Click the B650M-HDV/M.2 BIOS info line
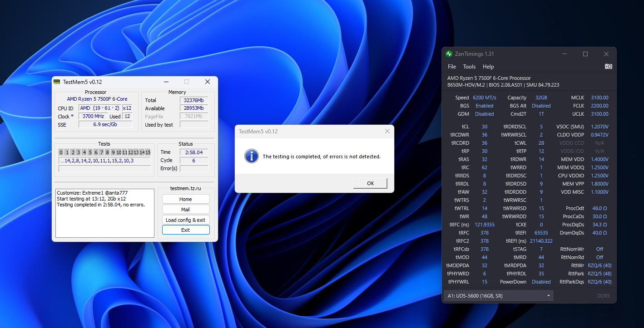Image resolution: width=644 pixels, height=328 pixels. (503, 85)
